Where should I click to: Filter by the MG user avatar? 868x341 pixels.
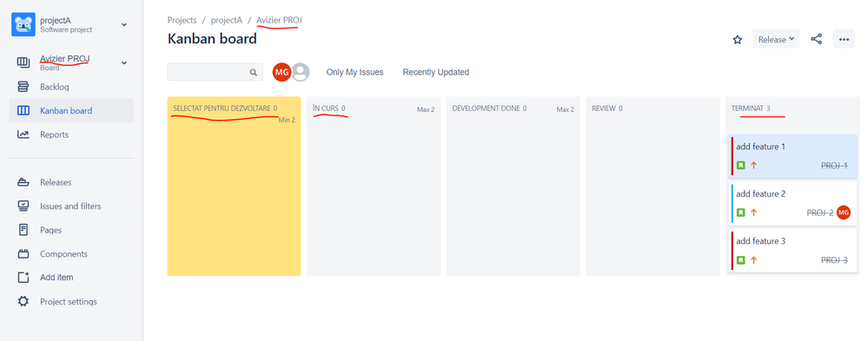click(282, 72)
